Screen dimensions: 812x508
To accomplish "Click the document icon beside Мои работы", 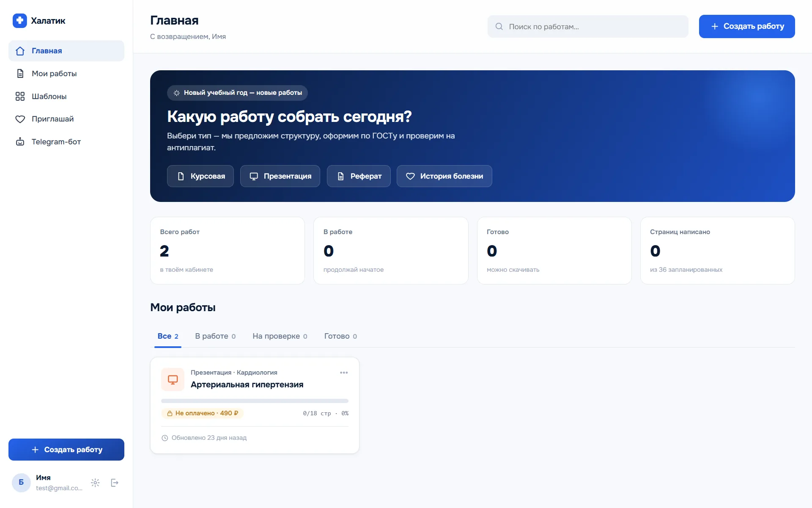I will [20, 74].
